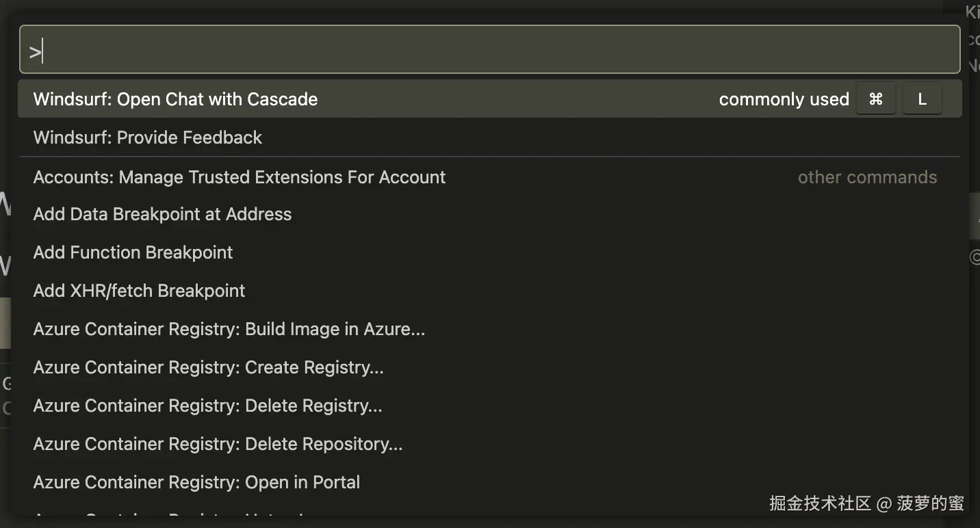Run Azure Container Registry: Build Image in Azure
The image size is (980, 528).
[229, 329]
